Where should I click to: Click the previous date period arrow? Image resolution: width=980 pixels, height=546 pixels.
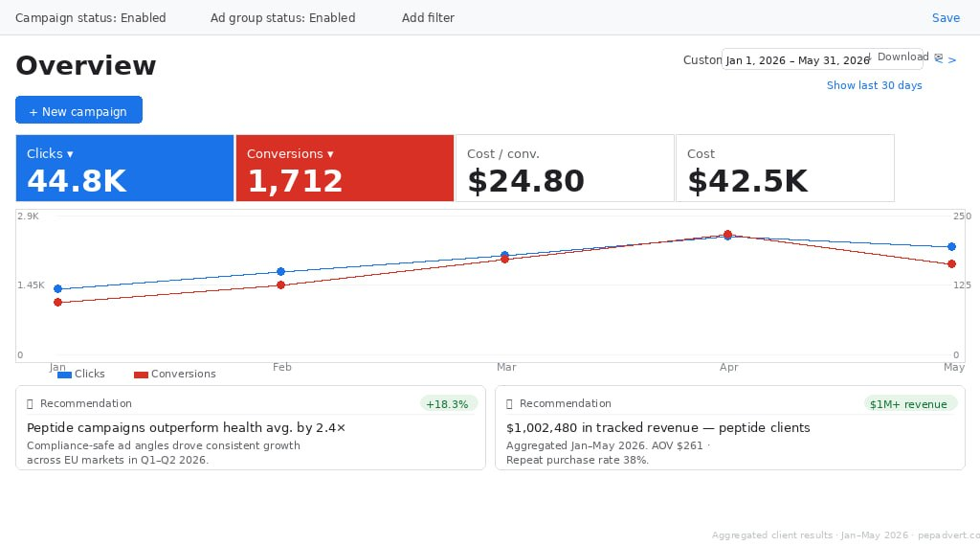(939, 58)
